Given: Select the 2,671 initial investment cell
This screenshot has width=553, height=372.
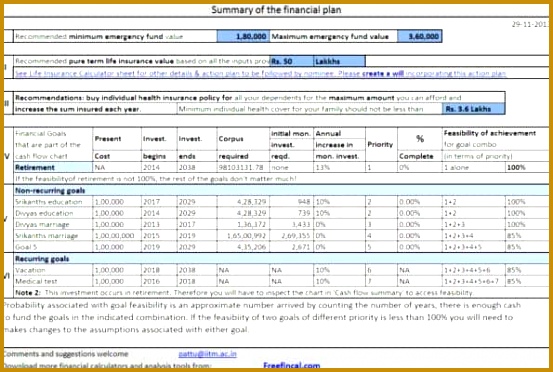Looking at the screenshot, I should click(x=292, y=247).
